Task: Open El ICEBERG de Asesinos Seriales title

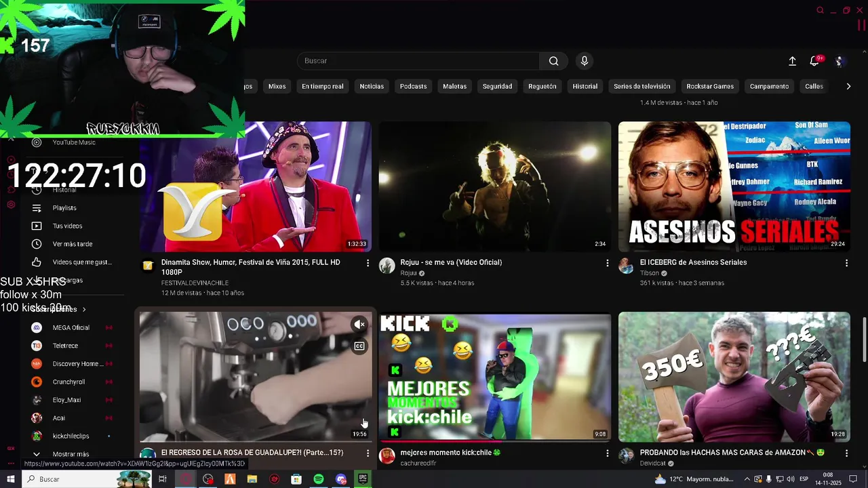Action: pyautogui.click(x=693, y=262)
